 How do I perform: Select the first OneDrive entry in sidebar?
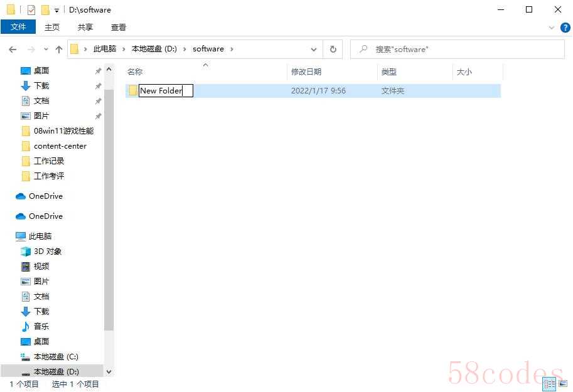[46, 196]
